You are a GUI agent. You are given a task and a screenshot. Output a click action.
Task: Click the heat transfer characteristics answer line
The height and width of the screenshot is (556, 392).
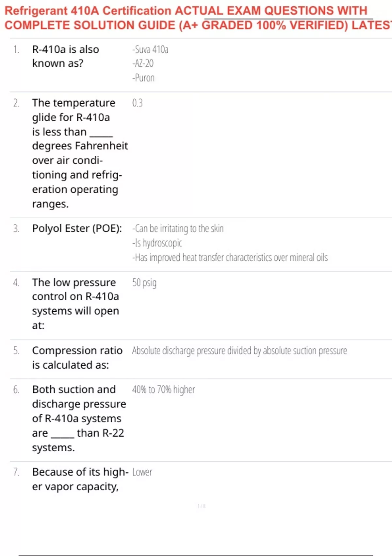(x=230, y=258)
